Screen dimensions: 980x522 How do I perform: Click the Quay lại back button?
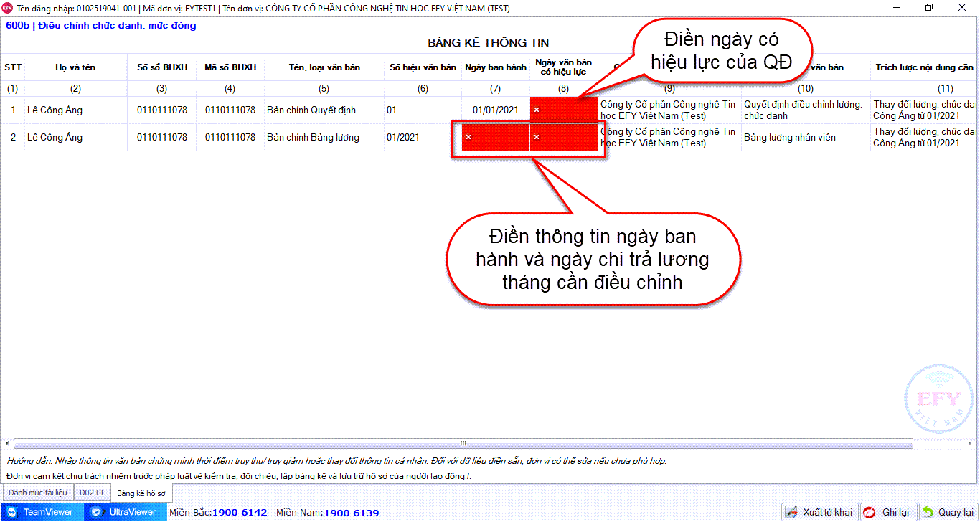(948, 512)
